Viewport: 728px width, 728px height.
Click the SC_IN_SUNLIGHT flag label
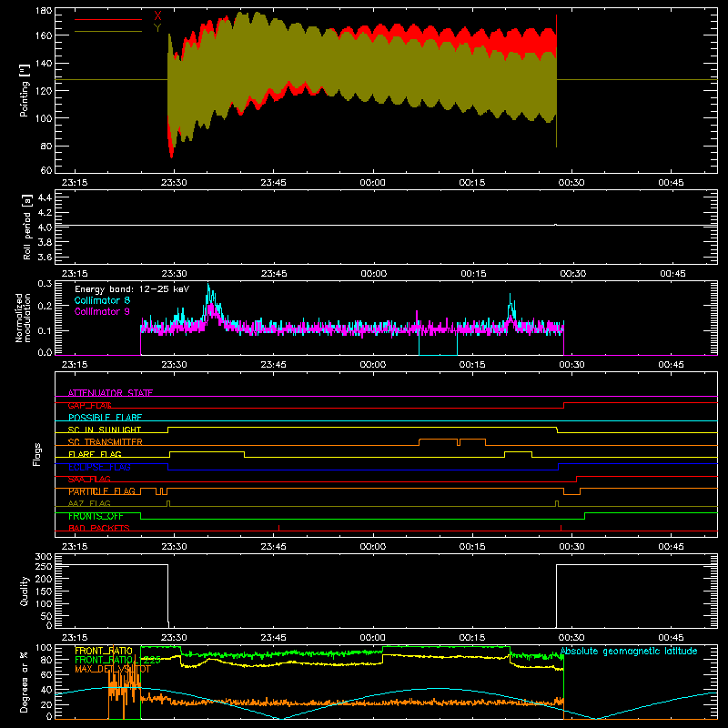pos(105,430)
